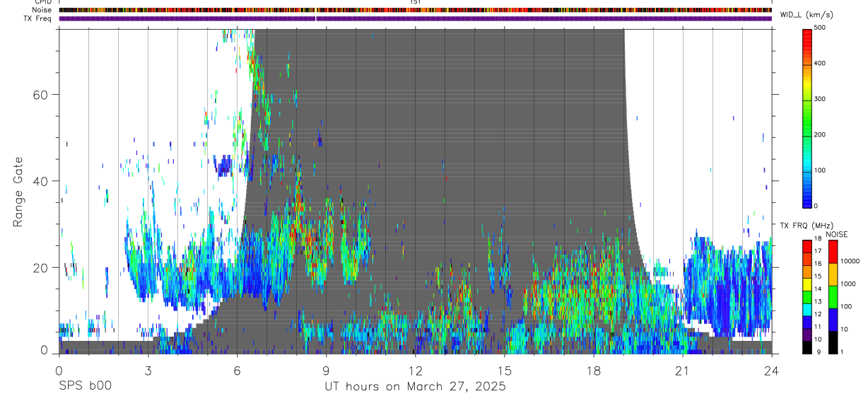868x401 pixels.
Task: Click the multicolored Noise strip above the plot
Action: pyautogui.click(x=415, y=10)
